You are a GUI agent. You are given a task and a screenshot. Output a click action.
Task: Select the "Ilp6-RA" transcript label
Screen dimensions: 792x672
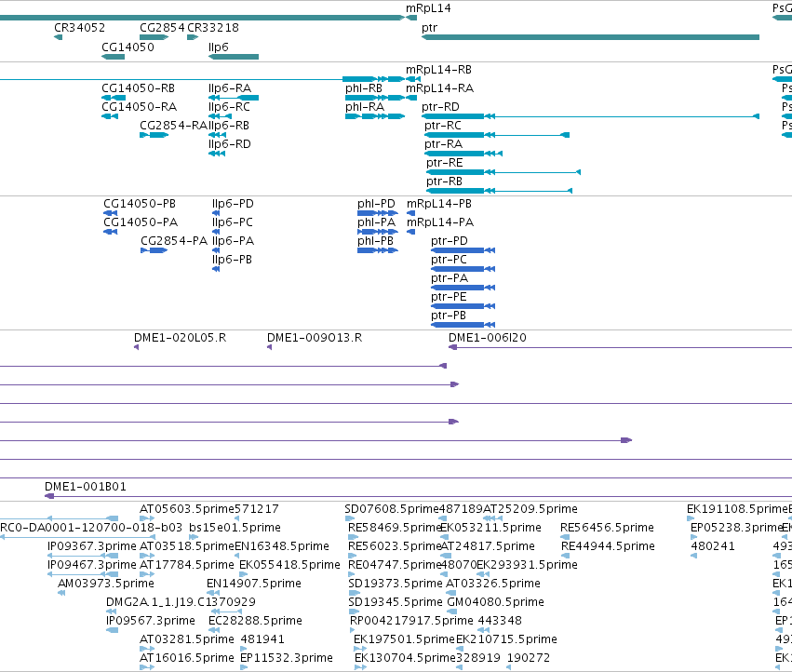click(x=229, y=87)
